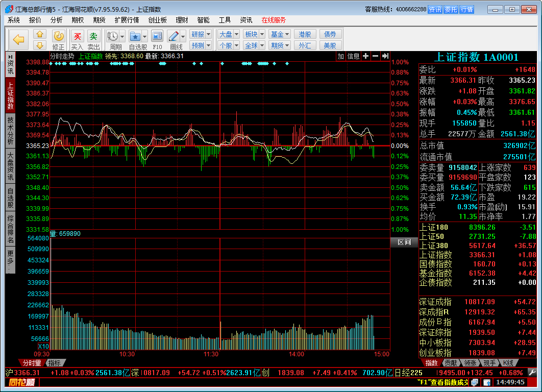Click the 加 button above the chart

pyautogui.click(x=341, y=56)
